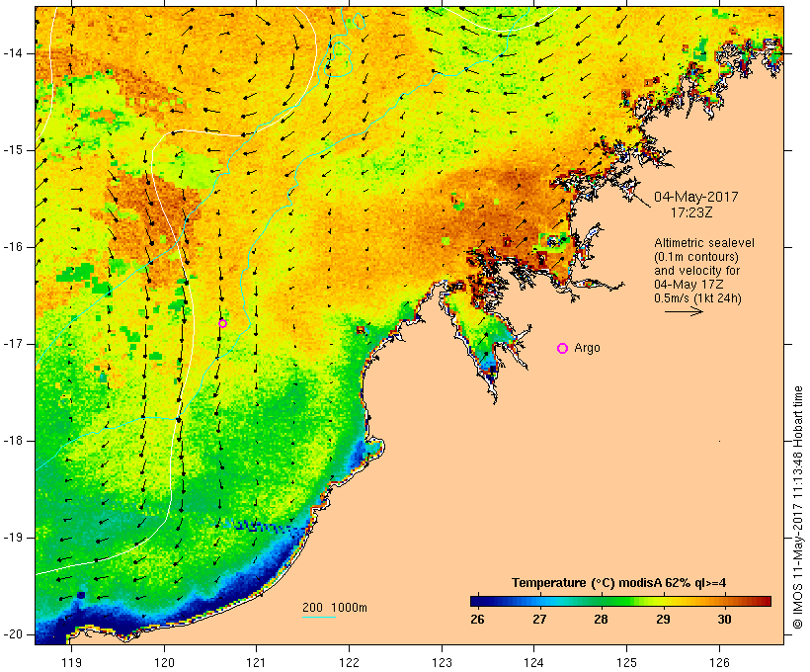Click the longitude label 119

pyautogui.click(x=71, y=662)
